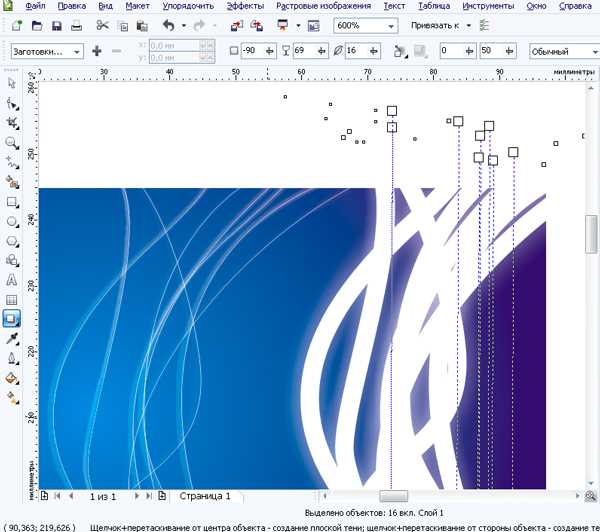Image resolution: width=600 pixels, height=532 pixels.
Task: Click the horizontal scrollbar thumb
Action: (x=393, y=496)
